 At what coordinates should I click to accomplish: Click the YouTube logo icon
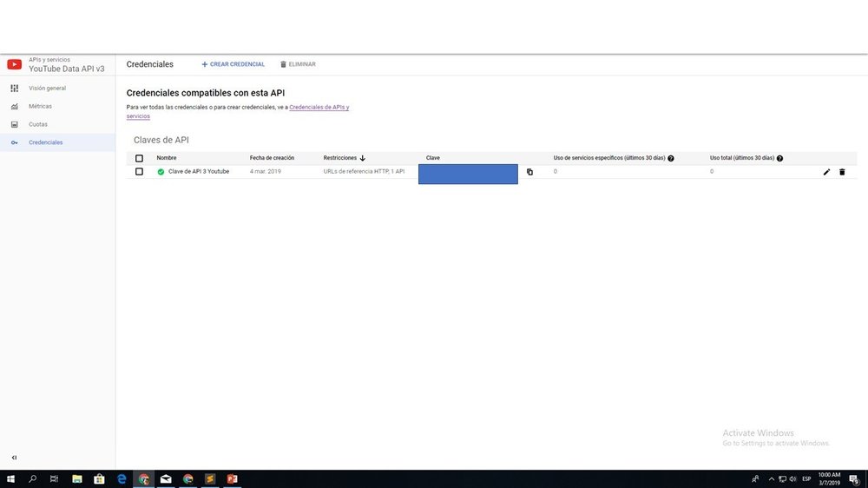15,64
